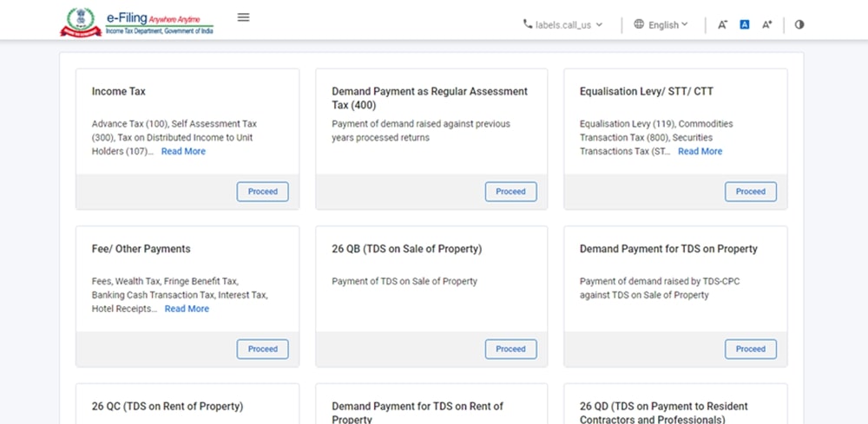
Task: Show Read More for Fee/ Other Payments
Action: point(187,309)
